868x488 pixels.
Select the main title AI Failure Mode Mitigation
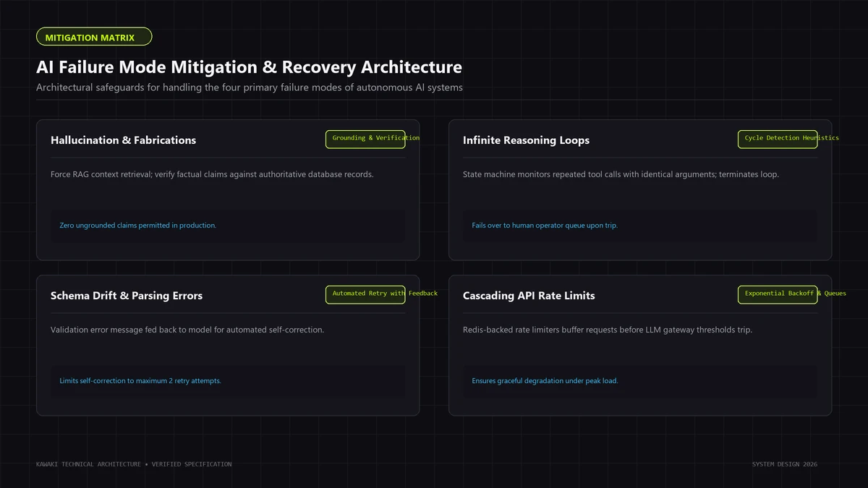(x=249, y=67)
